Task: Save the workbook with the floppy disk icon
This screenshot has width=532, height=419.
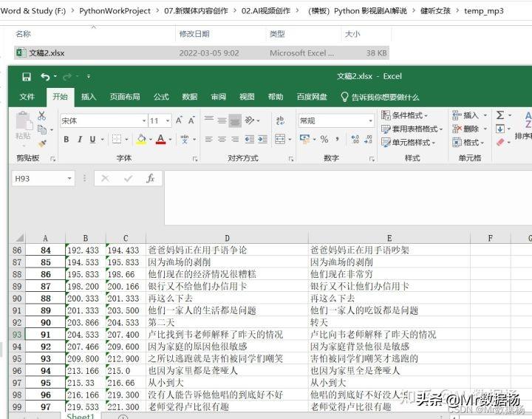Action: click(x=27, y=77)
